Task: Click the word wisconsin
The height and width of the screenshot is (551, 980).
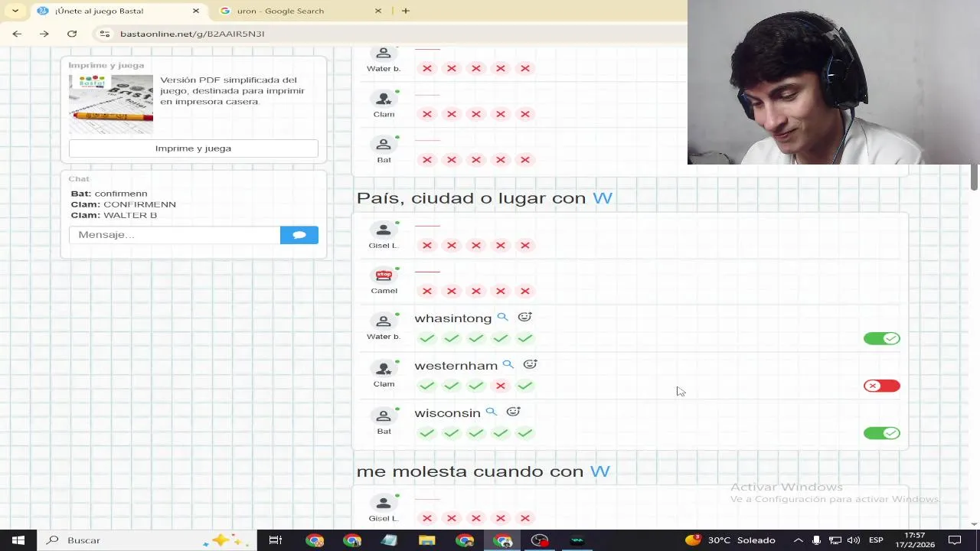Action: pyautogui.click(x=447, y=413)
